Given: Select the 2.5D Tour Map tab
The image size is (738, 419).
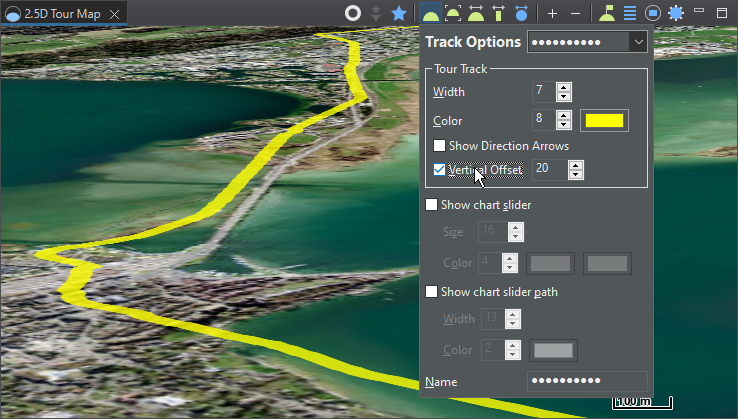Looking at the screenshot, I should coord(63,14).
